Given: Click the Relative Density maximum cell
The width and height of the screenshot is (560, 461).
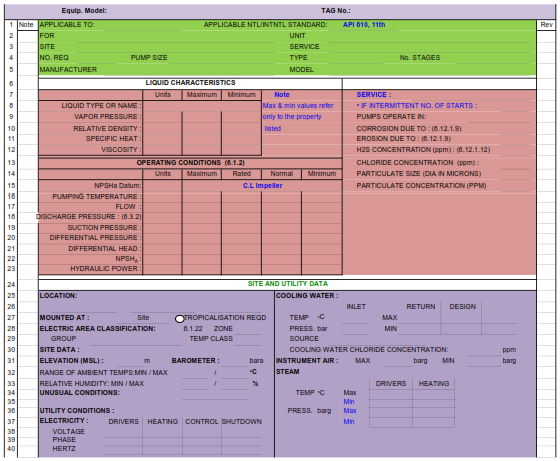Looking at the screenshot, I should 202,128.
